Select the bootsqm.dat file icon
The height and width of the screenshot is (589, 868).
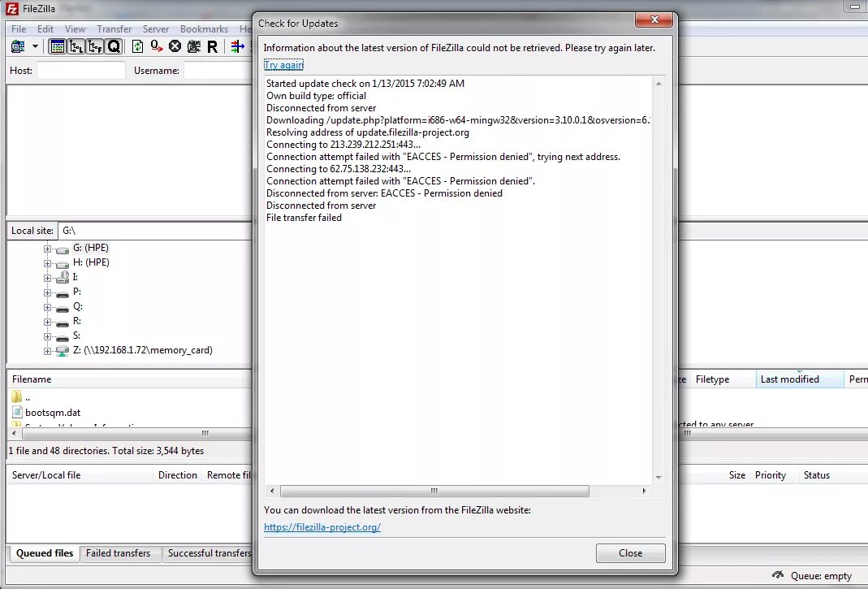click(17, 412)
